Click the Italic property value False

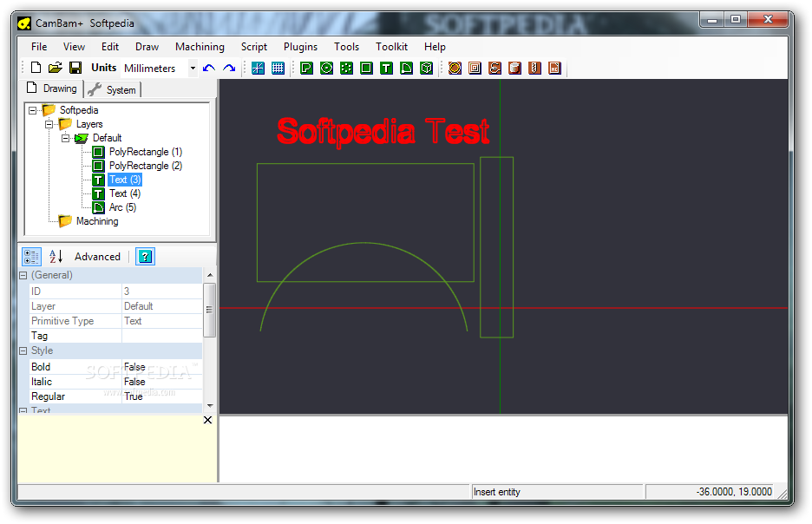point(162,382)
